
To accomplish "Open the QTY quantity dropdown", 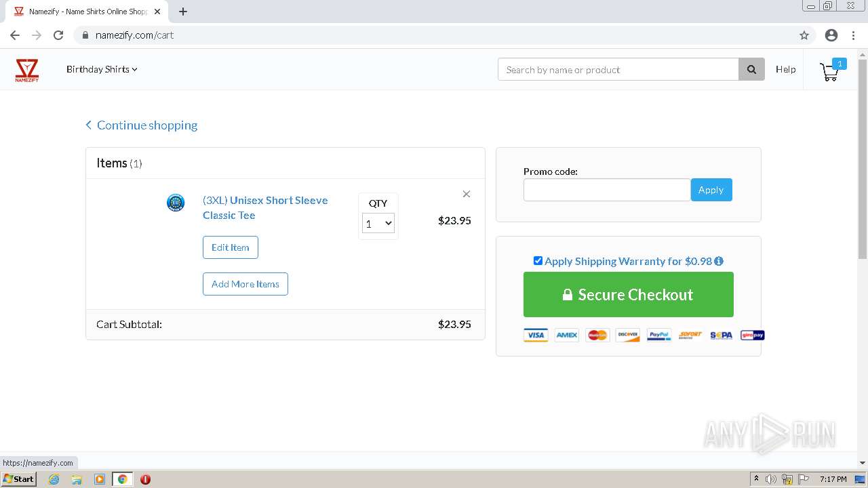I will click(378, 224).
